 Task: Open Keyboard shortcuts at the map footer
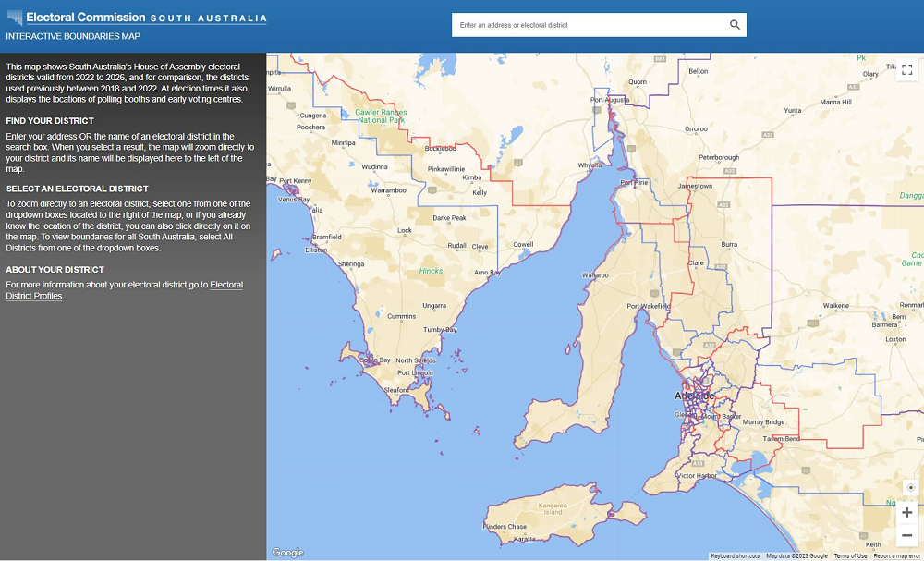coord(736,555)
